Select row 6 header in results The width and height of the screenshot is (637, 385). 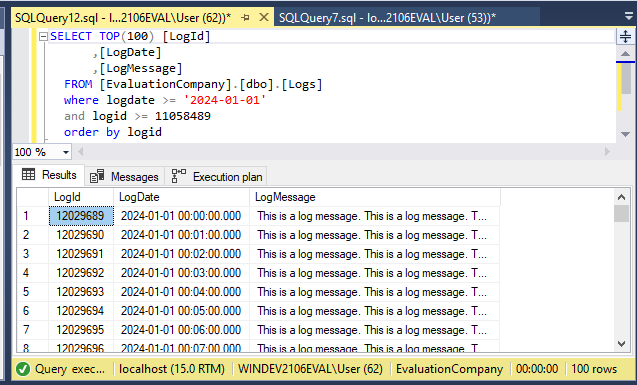(33, 311)
